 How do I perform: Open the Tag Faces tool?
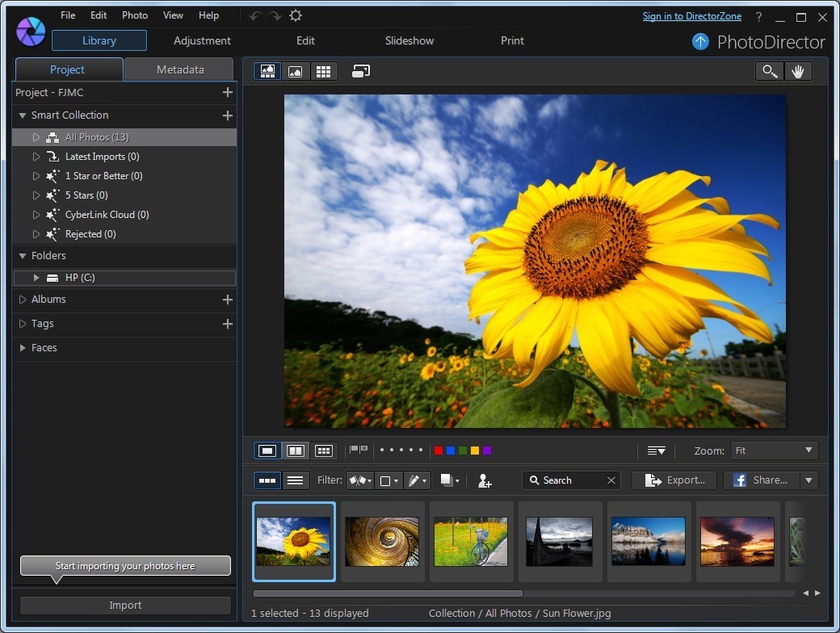coord(485,480)
